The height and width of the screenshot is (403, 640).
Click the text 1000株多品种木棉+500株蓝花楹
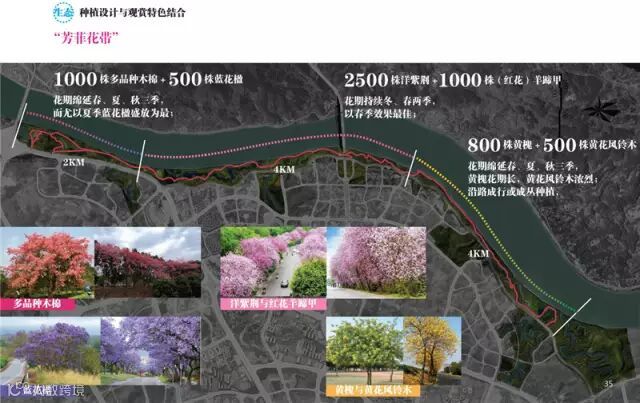click(148, 79)
